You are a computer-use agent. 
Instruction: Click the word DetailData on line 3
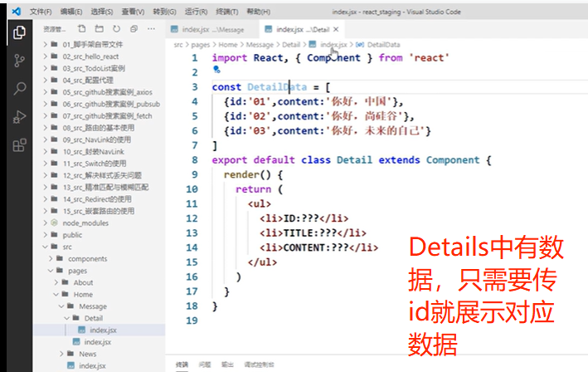tap(277, 87)
